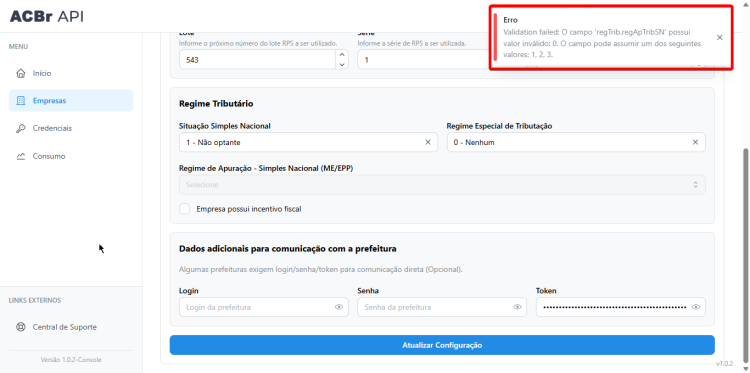750x373 pixels.
Task: Click the Central de Suporte lifebuoy icon
Action: click(x=21, y=328)
